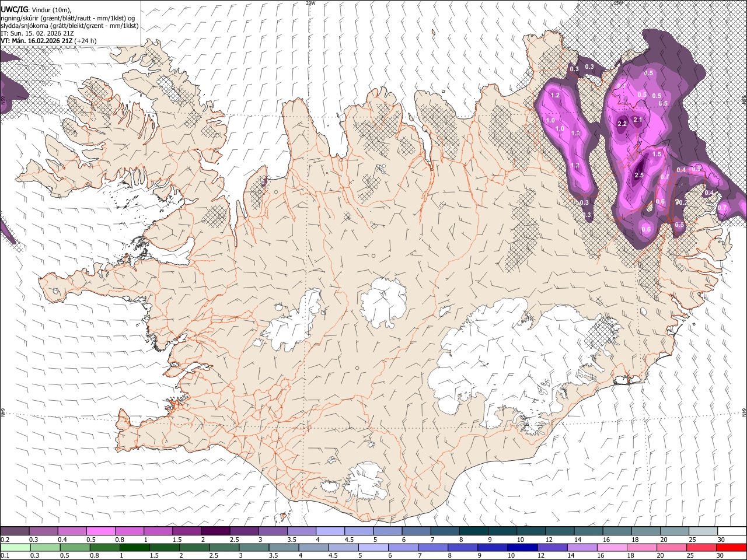747x560 pixels.
Task: Click the 'IT: Sun. 15. 02. 2026 21Z' line
Action: 37,33
